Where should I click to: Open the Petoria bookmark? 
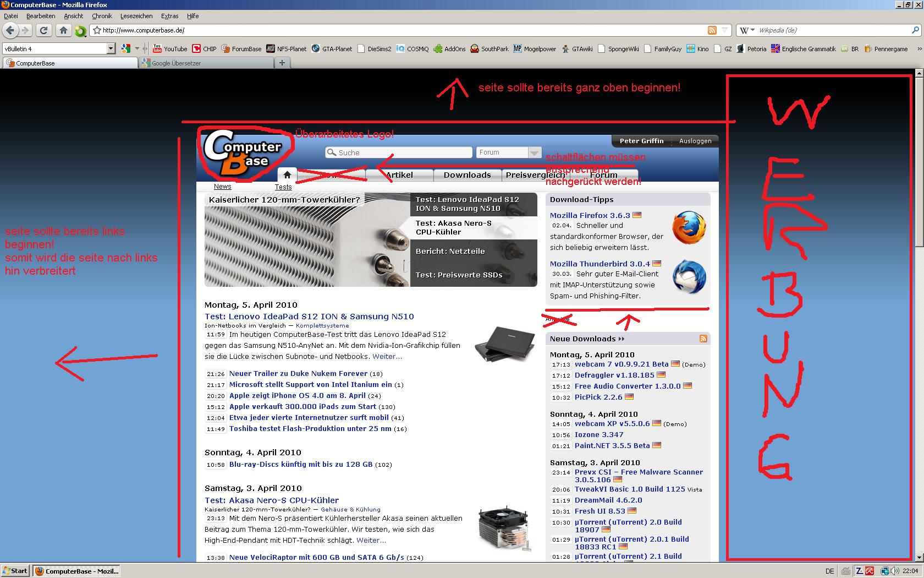point(751,48)
